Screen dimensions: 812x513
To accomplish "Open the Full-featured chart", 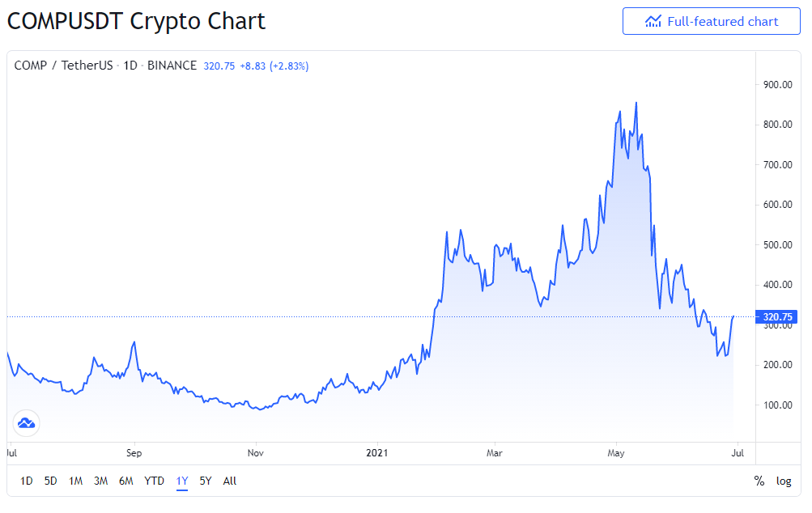I will (711, 21).
